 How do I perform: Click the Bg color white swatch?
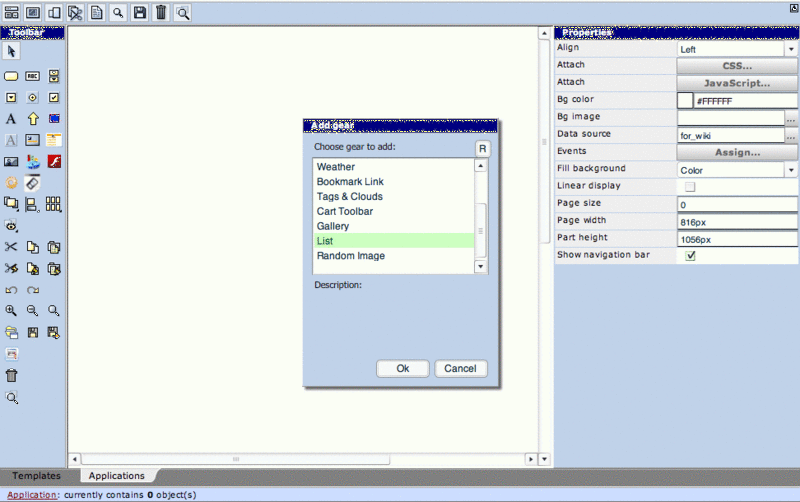(686, 101)
